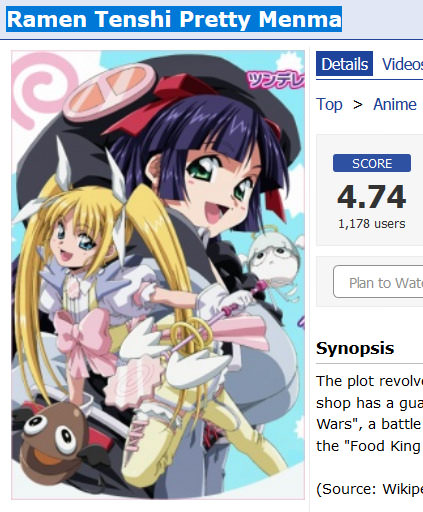Click the breadcrumb arrow between Top and Anime

point(358,105)
